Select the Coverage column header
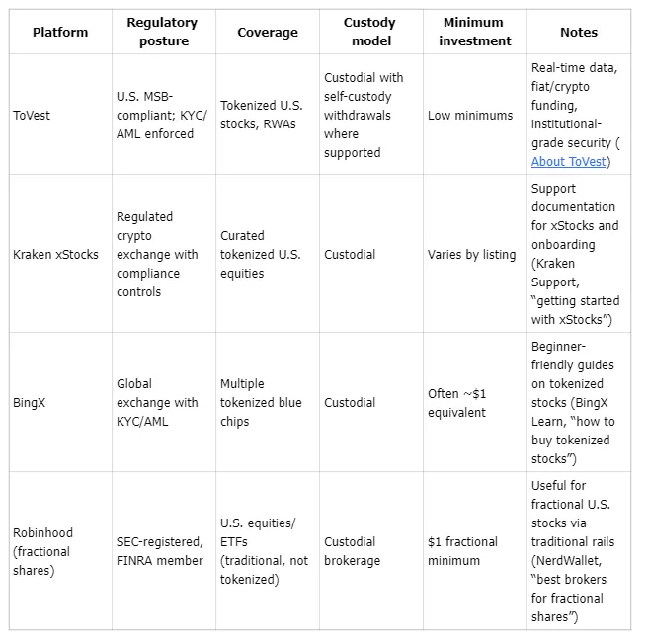The image size is (648, 644). pos(267,32)
